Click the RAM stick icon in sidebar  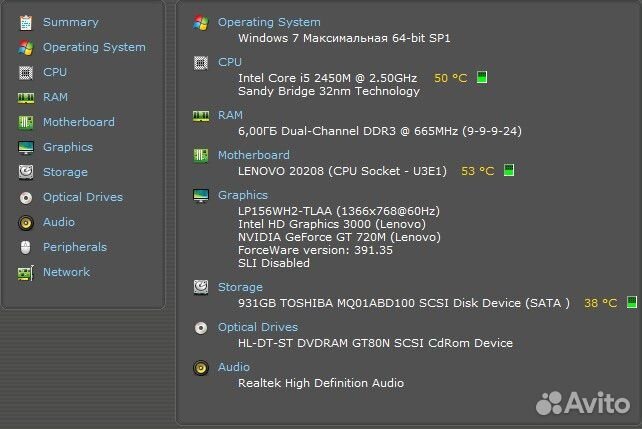(26, 97)
